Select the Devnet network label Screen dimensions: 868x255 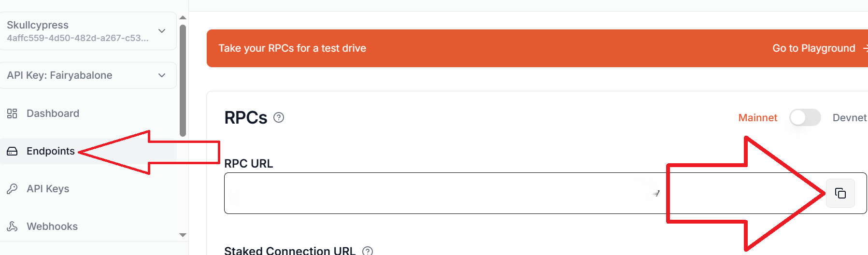pos(849,117)
